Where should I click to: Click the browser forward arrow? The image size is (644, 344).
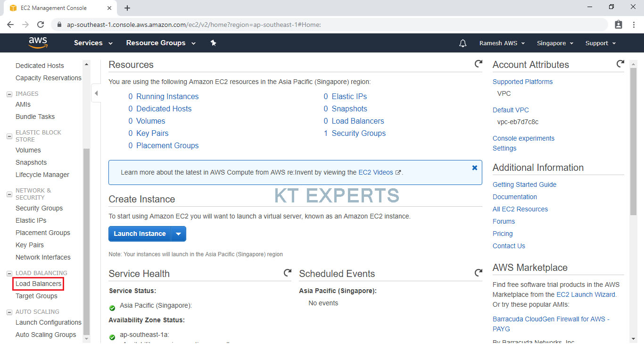25,25
